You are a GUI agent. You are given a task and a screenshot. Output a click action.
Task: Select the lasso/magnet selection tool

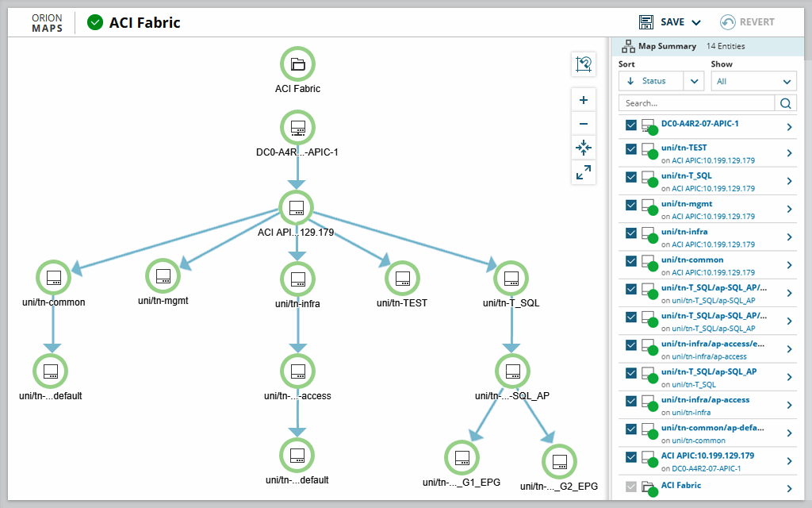tap(584, 64)
